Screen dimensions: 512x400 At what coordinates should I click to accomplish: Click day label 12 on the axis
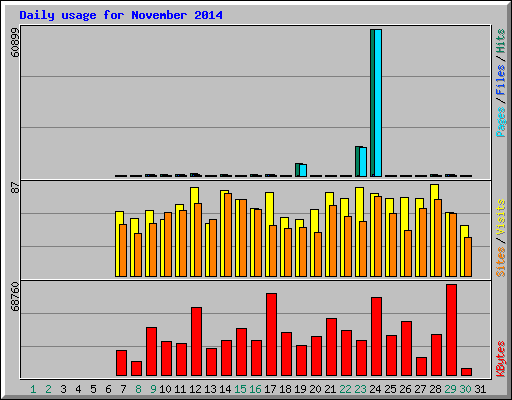(x=195, y=389)
